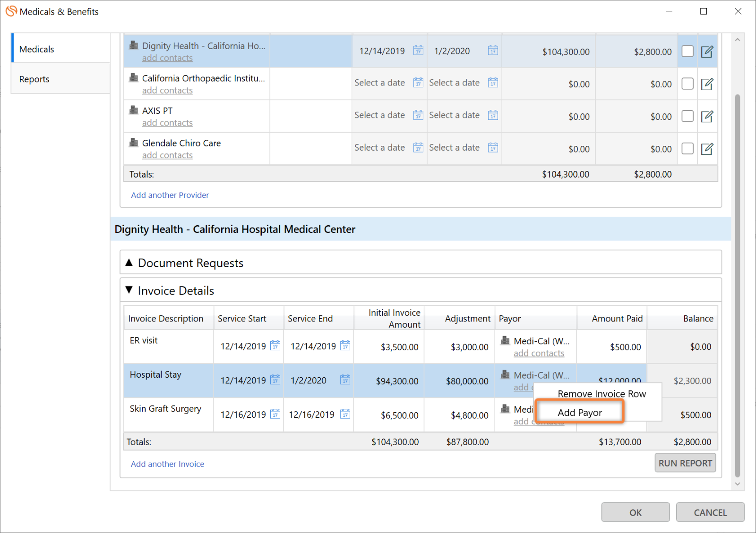This screenshot has height=533, width=756.
Task: Click edit icon for Dignity Health row
Action: [707, 51]
